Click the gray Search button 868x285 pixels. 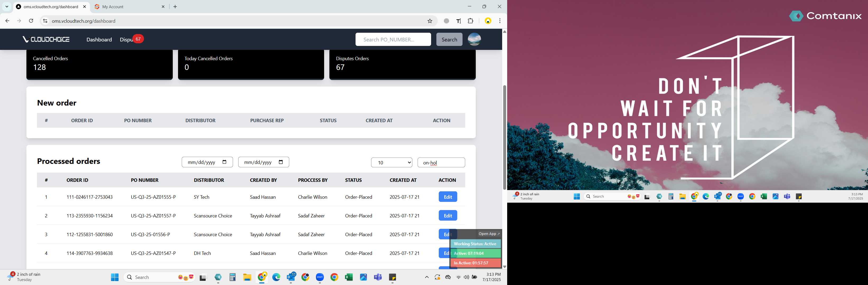coord(449,39)
